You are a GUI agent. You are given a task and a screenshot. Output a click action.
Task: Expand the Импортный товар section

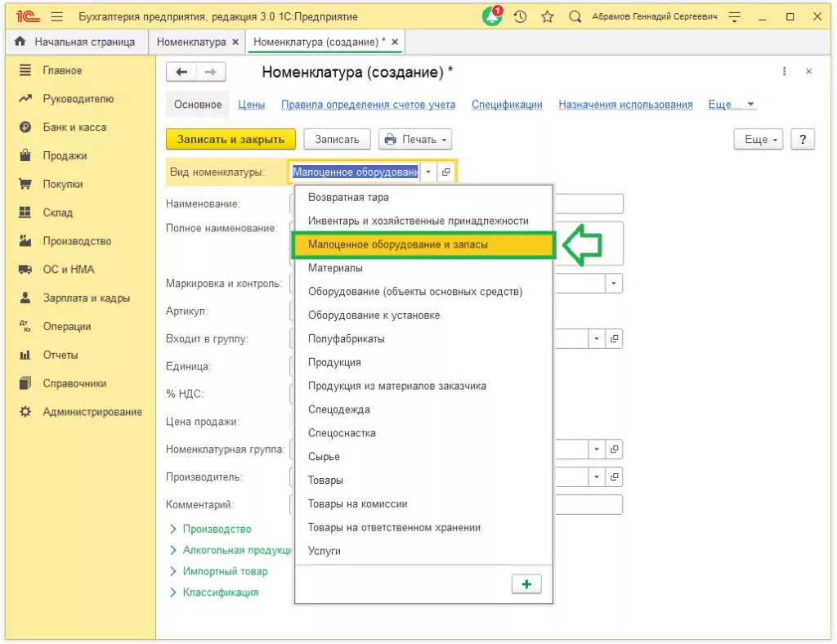point(225,571)
